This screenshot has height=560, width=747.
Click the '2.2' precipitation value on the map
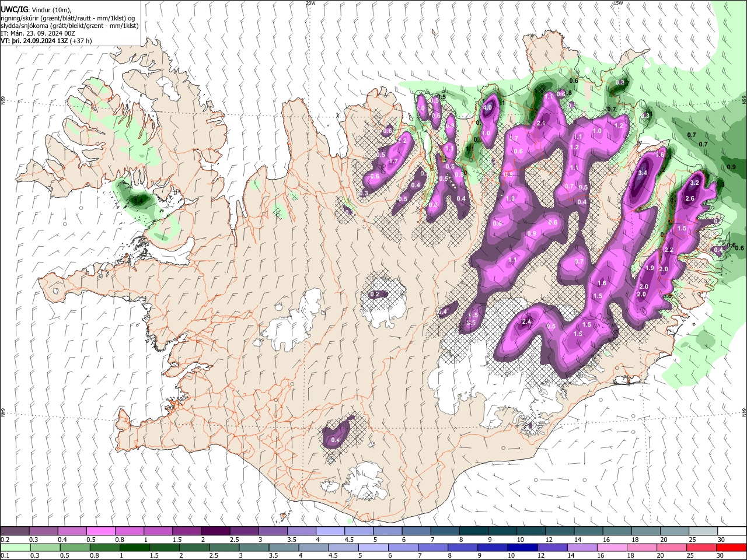[x=669, y=250]
